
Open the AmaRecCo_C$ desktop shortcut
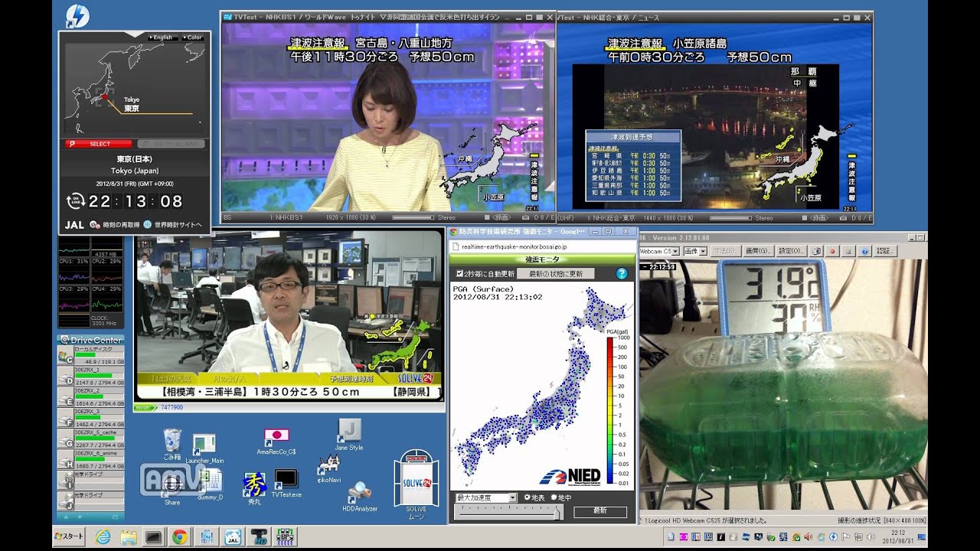tap(276, 442)
